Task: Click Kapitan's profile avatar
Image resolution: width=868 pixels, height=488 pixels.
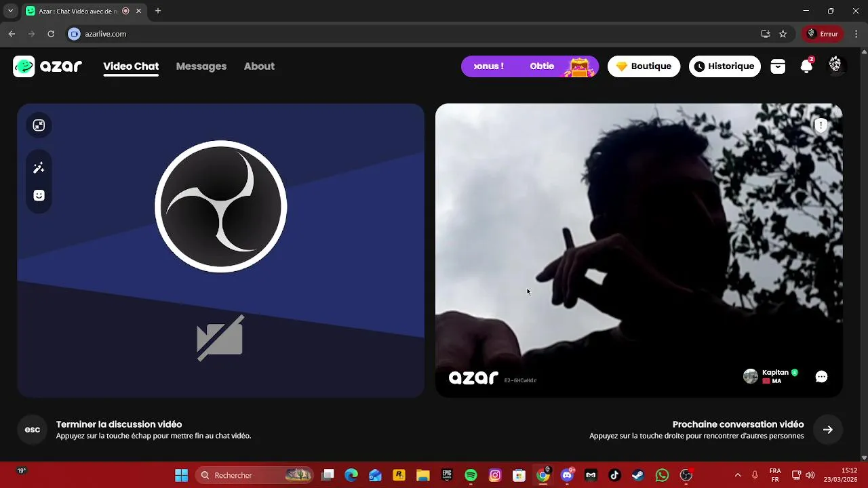Action: (x=751, y=377)
